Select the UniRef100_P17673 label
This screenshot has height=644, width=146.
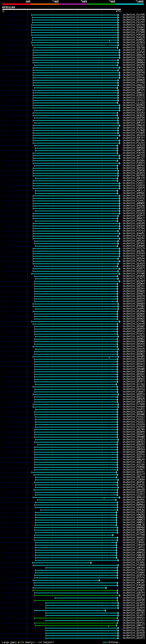tap(133, 278)
